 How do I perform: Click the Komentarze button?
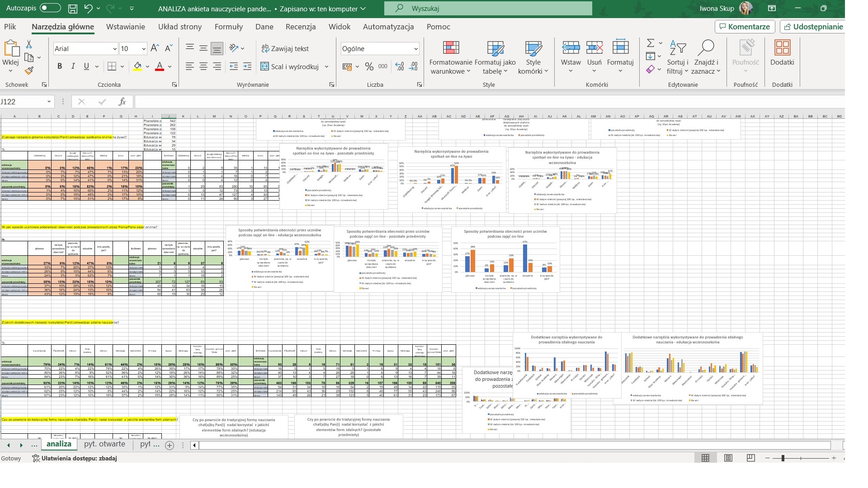point(745,27)
